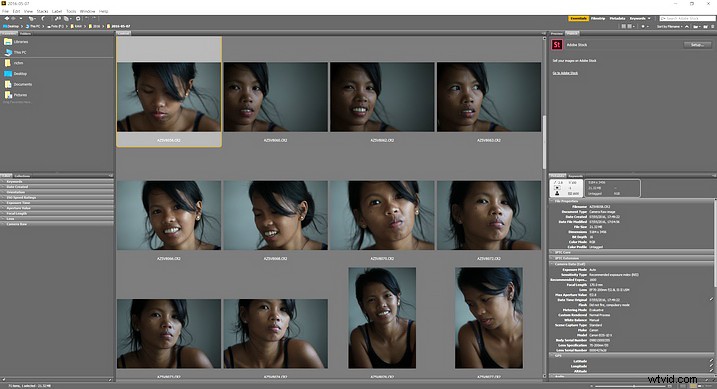Click the 2016 folder in path bar
Viewport: 717px width, 389px height.
pyautogui.click(x=95, y=26)
